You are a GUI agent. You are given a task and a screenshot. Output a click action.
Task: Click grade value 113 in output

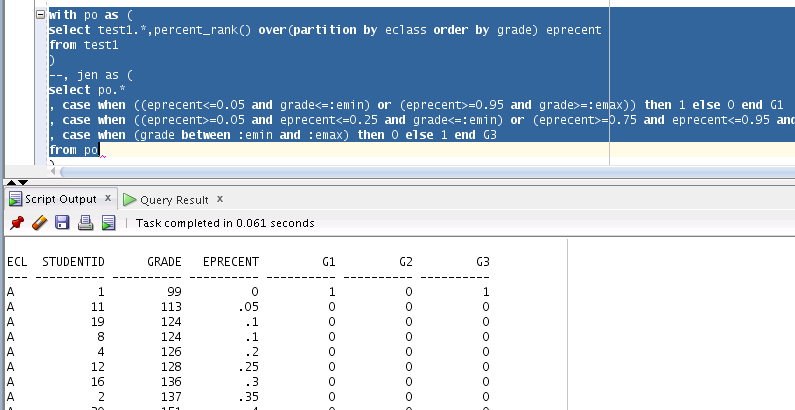click(171, 307)
